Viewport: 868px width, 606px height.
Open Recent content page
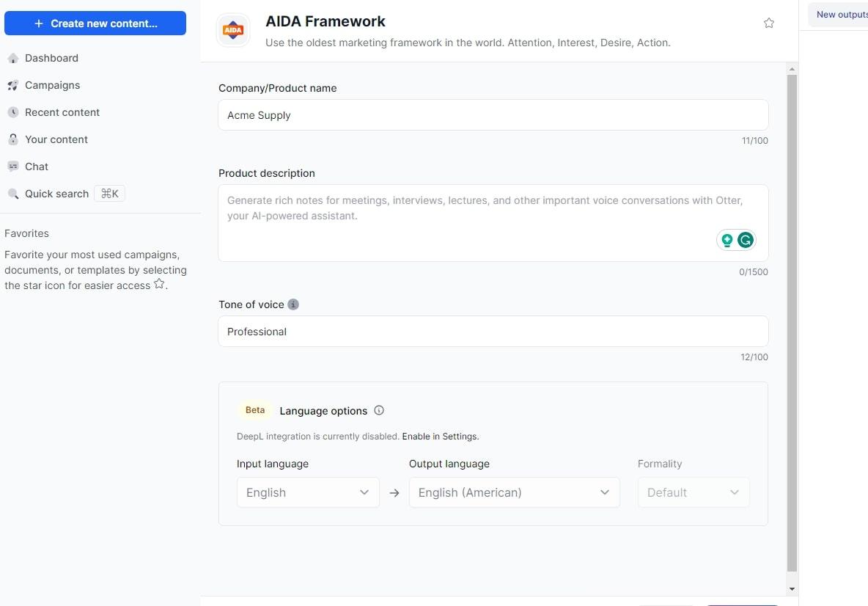(62, 112)
